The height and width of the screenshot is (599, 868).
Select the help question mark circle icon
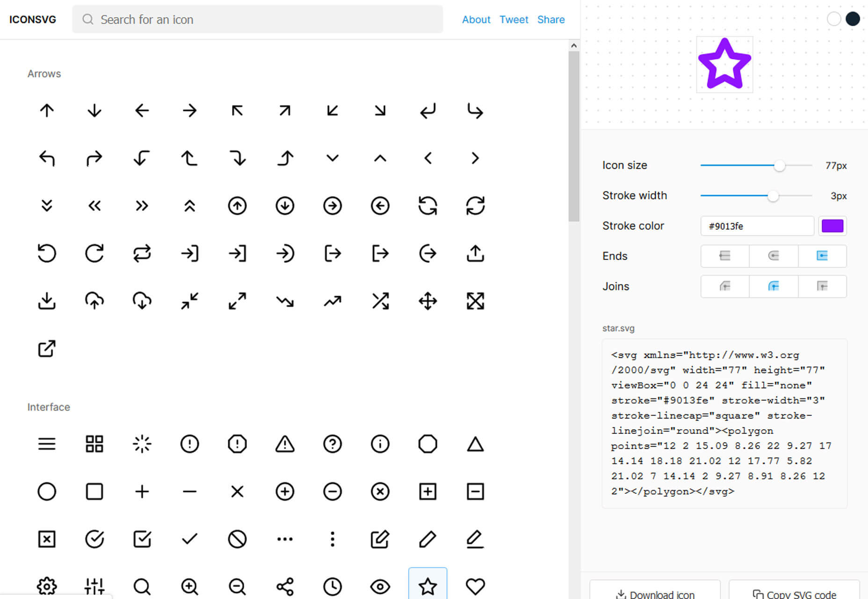click(x=333, y=444)
